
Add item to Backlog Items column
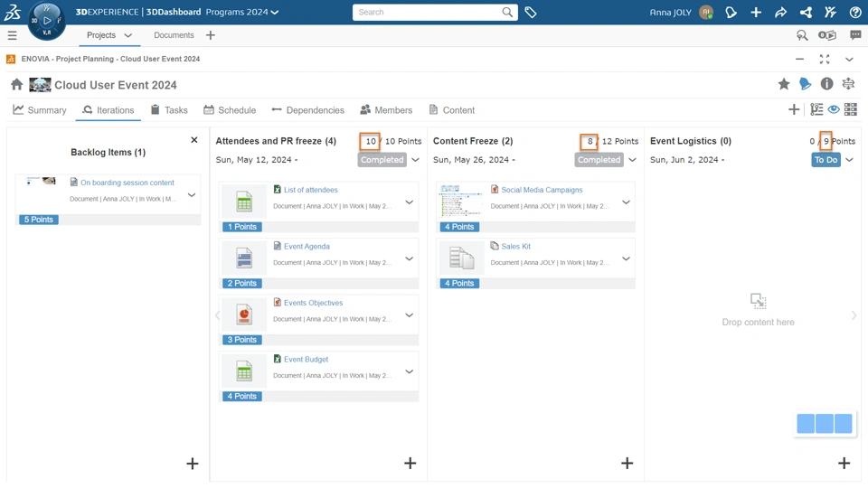pyautogui.click(x=192, y=464)
